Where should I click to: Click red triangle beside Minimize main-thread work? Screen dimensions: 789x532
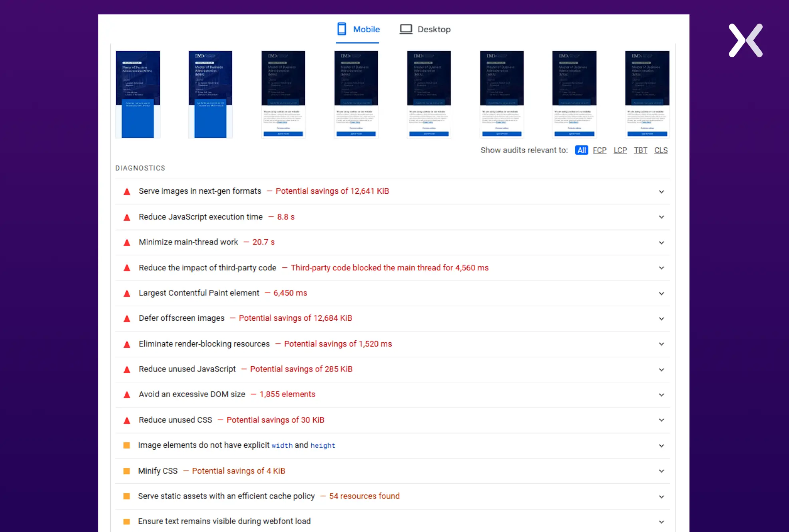point(127,242)
